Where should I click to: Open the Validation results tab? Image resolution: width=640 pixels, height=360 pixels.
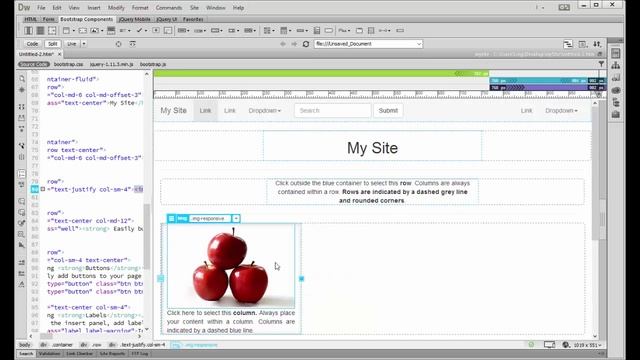(49, 354)
